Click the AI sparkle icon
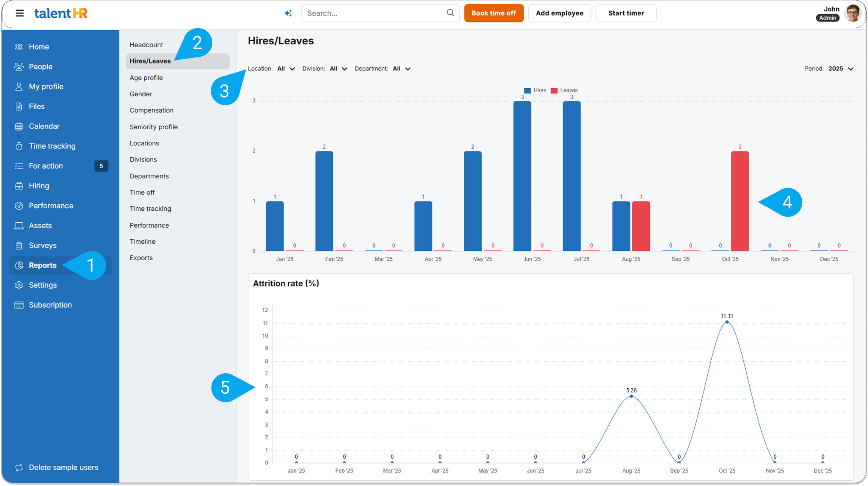The height and width of the screenshot is (486, 868). click(x=288, y=13)
